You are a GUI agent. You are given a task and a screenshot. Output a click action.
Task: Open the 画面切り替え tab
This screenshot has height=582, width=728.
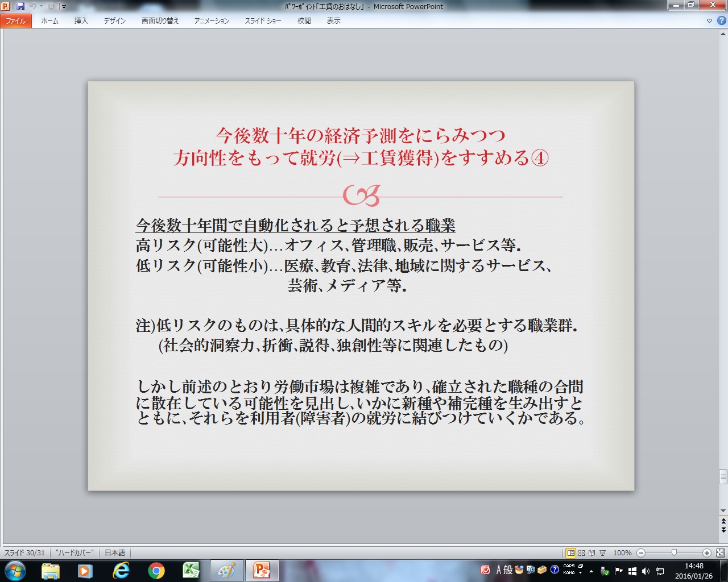pyautogui.click(x=160, y=21)
